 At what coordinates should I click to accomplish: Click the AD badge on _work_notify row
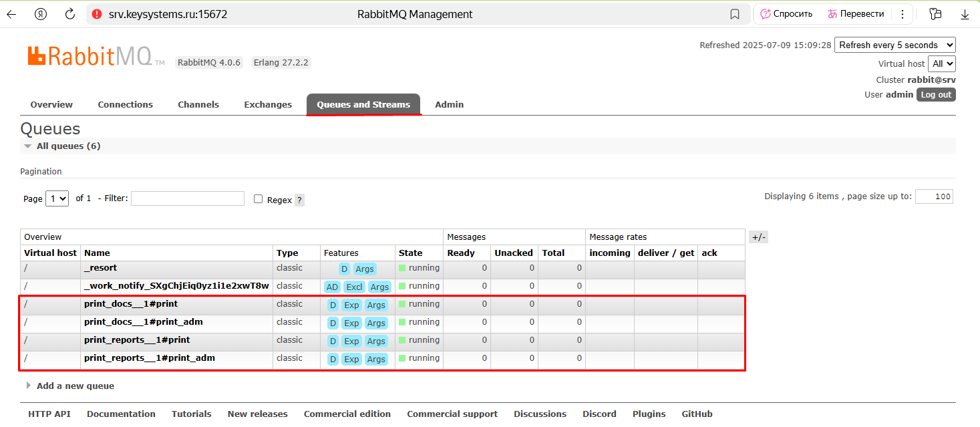(332, 287)
